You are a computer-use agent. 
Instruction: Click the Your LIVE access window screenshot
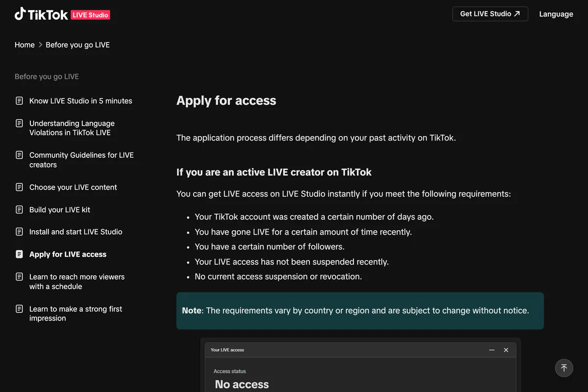coord(360,365)
